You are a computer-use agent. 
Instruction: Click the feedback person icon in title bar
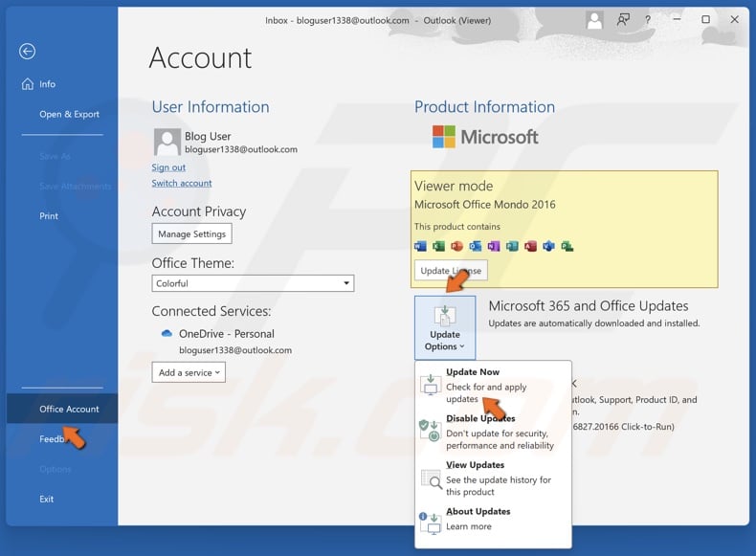[x=623, y=20]
